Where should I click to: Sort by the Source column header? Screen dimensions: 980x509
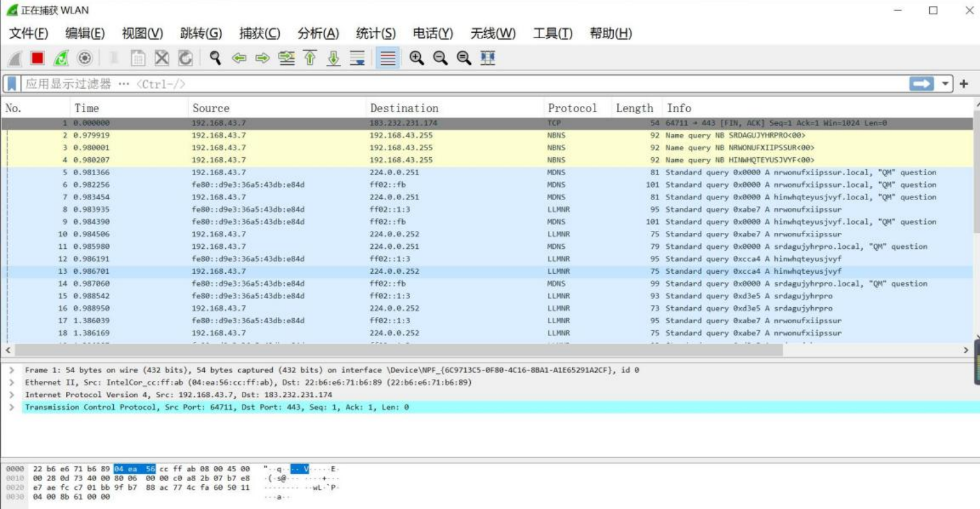[277, 108]
